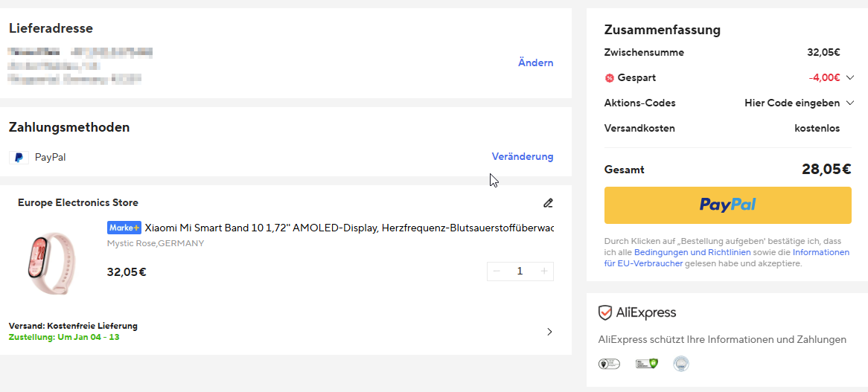
Task: Open the Hier Code eingeben dropdown
Action: coord(798,103)
